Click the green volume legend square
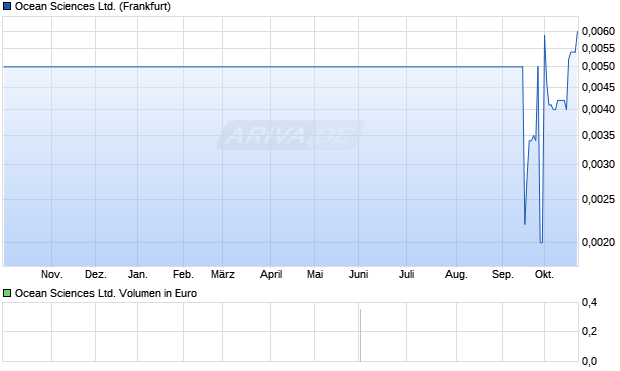 [x=7, y=293]
